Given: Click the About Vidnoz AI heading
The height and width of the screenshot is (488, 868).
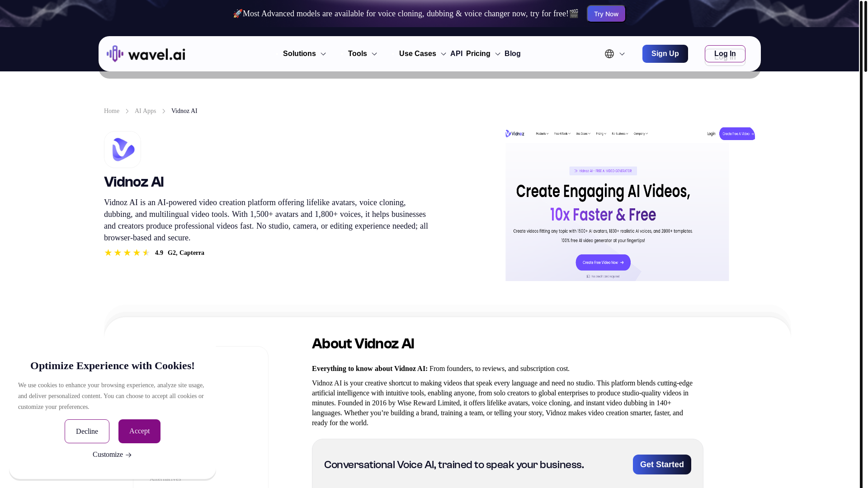Looking at the screenshot, I should [x=363, y=344].
